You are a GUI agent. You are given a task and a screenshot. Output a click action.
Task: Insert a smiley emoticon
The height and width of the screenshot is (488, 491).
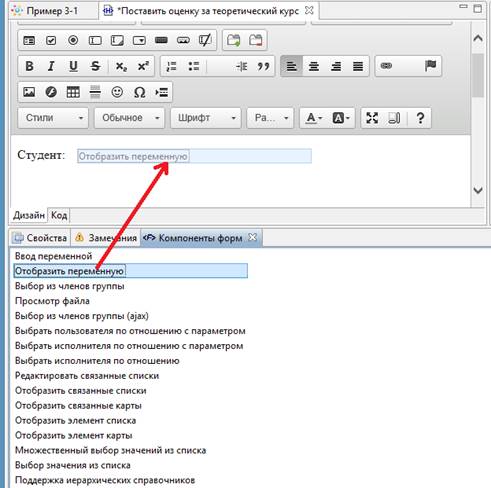(x=117, y=92)
